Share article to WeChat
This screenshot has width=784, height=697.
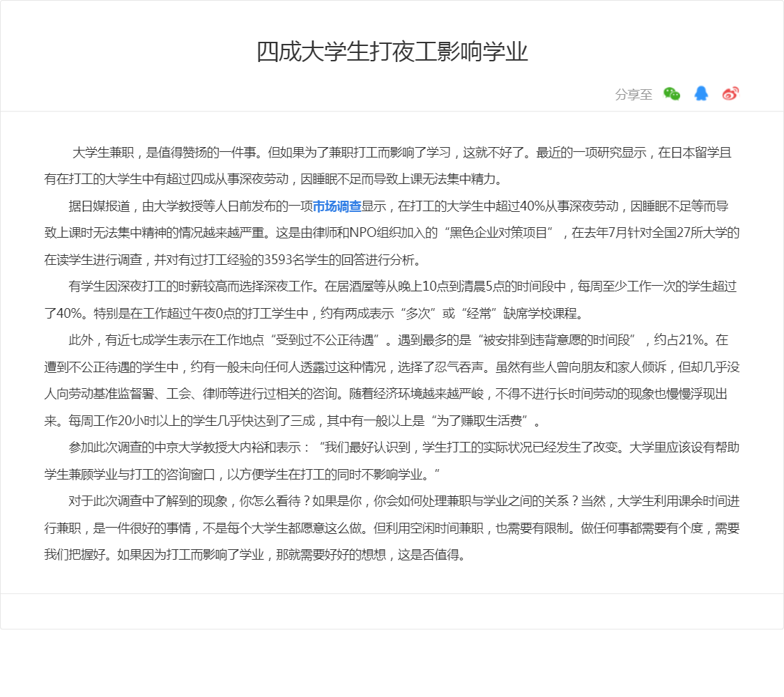(672, 94)
